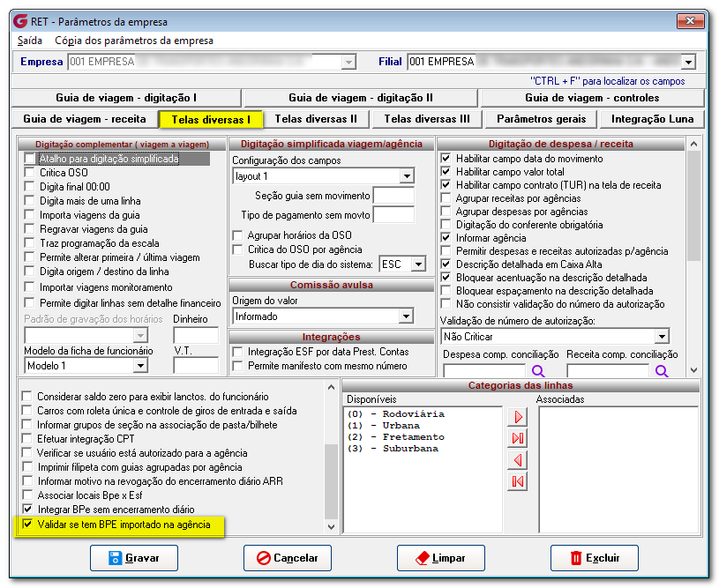Click the Cancelar button
Viewport: 719px width, 588px height.
(288, 558)
